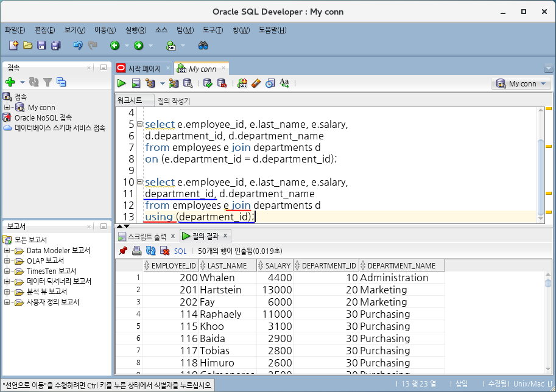Viewport: 556px width, 392px height.
Task: Switch to the 시작 페이지 tab
Action: 144,68
